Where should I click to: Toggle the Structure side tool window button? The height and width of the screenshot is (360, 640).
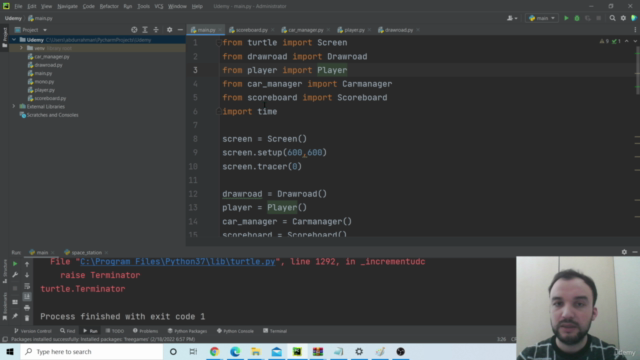[4, 271]
